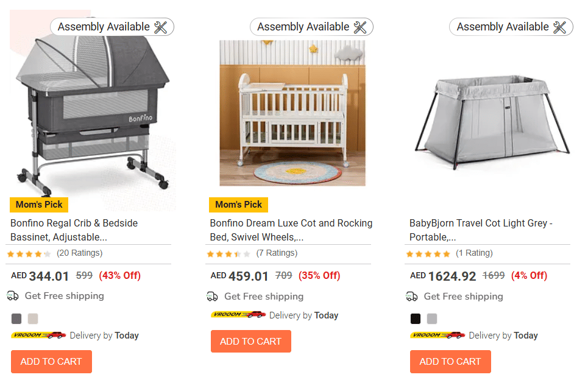Choose light grey color for BabyBjorn Travel Cot
Image resolution: width=588 pixels, height=383 pixels.
(x=432, y=318)
